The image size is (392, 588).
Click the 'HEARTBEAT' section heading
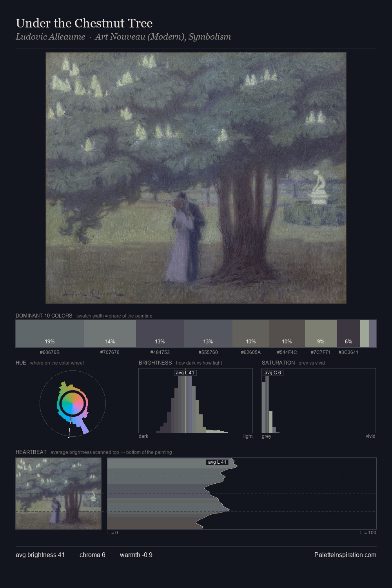point(31,452)
